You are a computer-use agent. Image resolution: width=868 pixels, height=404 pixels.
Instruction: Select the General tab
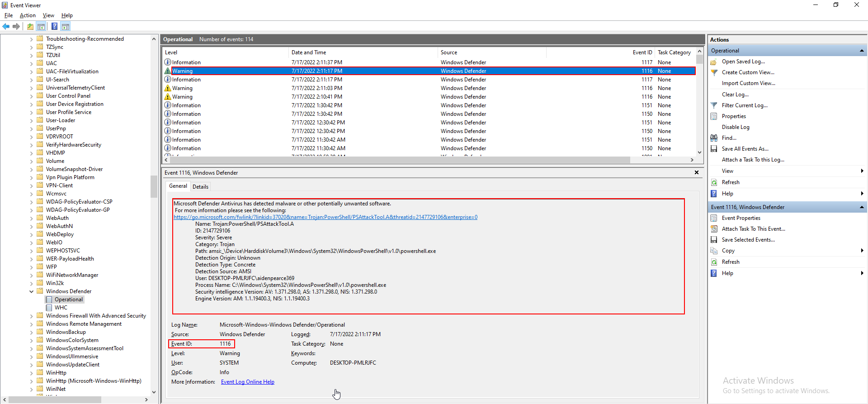click(178, 186)
